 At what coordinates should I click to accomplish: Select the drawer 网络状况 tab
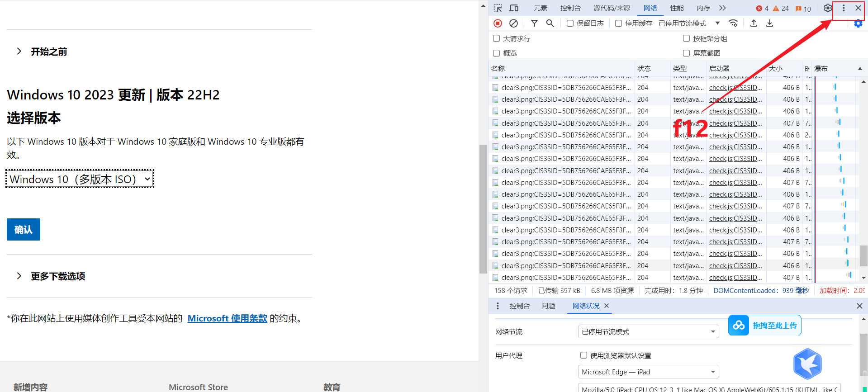coord(586,306)
